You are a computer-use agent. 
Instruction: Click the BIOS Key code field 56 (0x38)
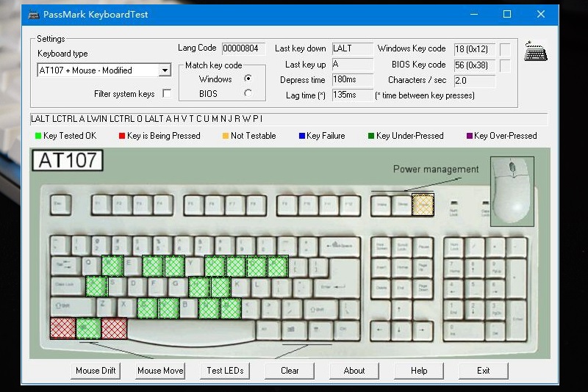pyautogui.click(x=474, y=65)
